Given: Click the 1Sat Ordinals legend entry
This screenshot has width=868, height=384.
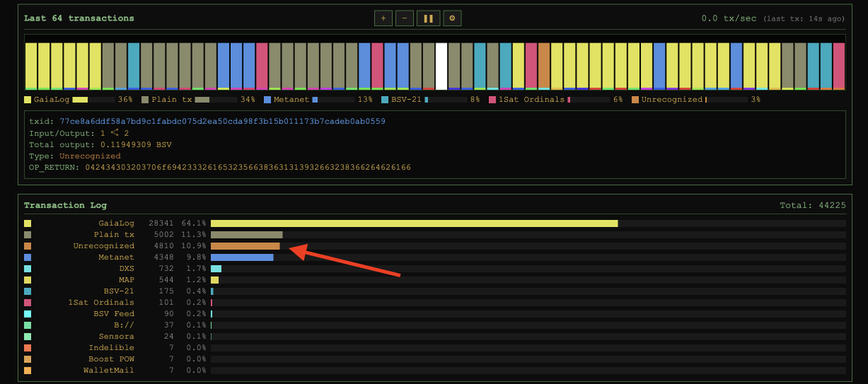Looking at the screenshot, I should (x=556, y=99).
